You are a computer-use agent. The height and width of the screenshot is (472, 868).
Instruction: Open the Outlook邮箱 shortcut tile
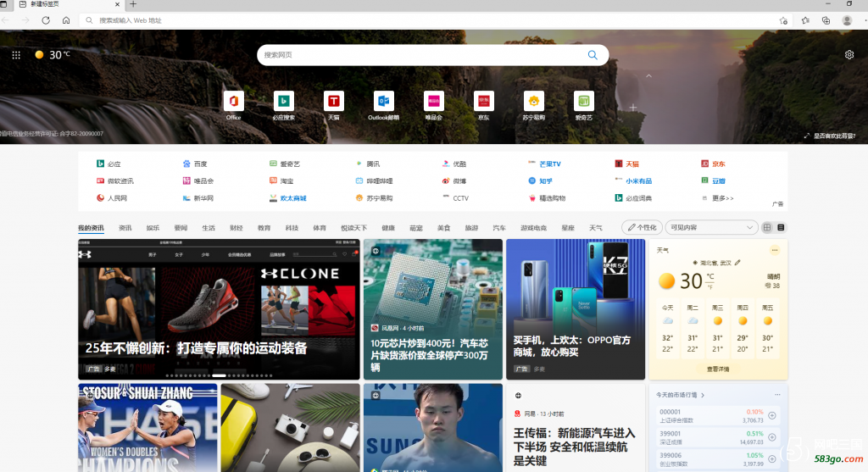(x=383, y=102)
